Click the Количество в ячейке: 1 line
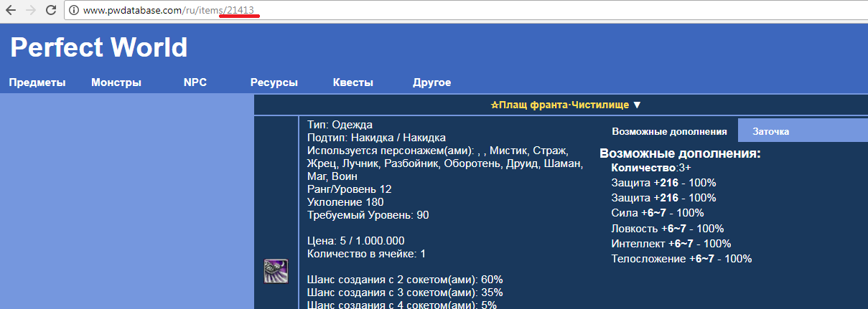This screenshot has height=309, width=868. 366,254
